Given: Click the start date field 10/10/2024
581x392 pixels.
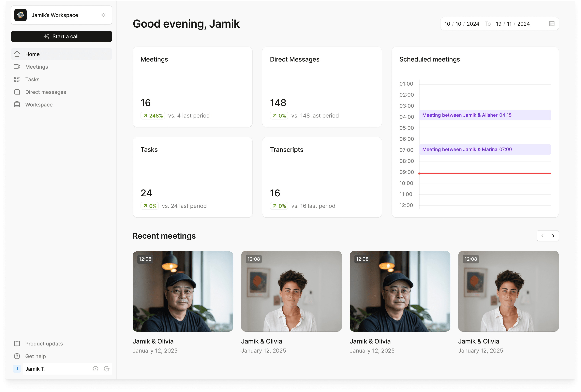Looking at the screenshot, I should click(461, 24).
